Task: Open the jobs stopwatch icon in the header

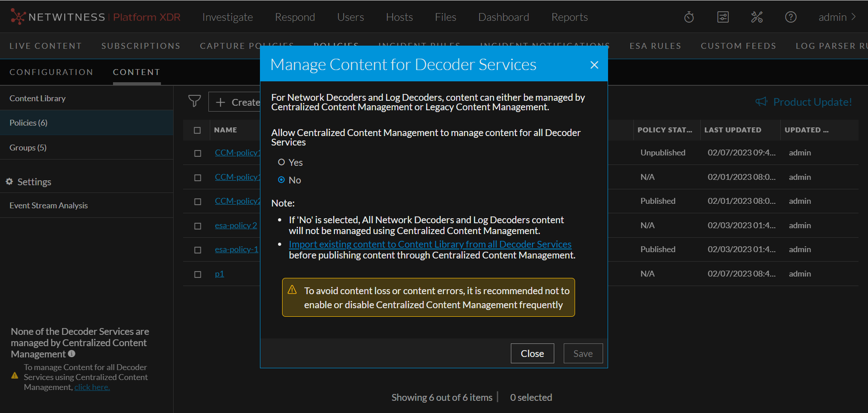Action: click(x=689, y=17)
